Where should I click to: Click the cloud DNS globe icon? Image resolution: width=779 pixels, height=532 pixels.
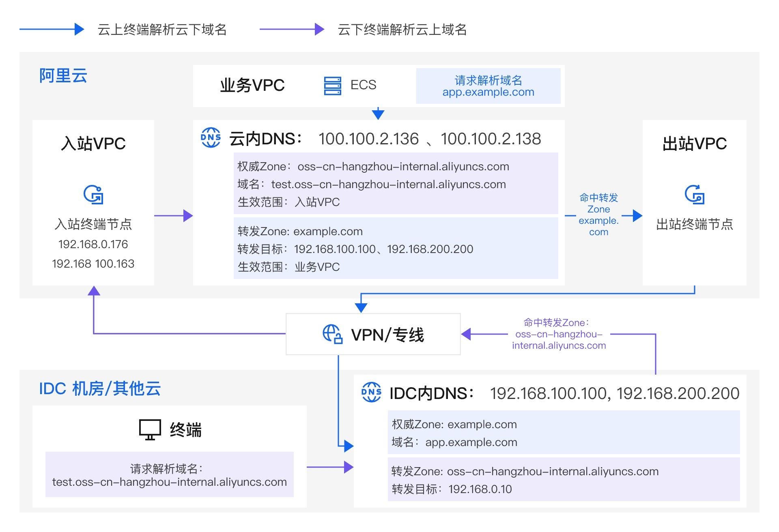211,138
